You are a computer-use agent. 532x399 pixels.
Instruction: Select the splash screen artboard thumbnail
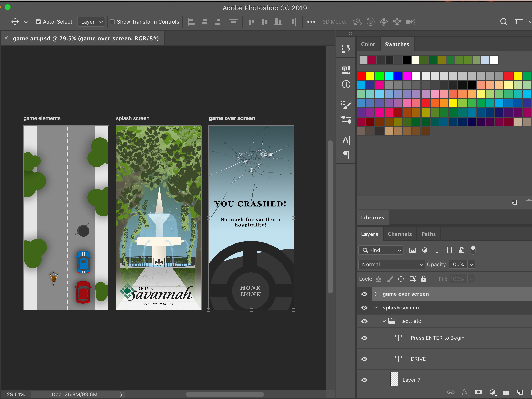[159, 218]
